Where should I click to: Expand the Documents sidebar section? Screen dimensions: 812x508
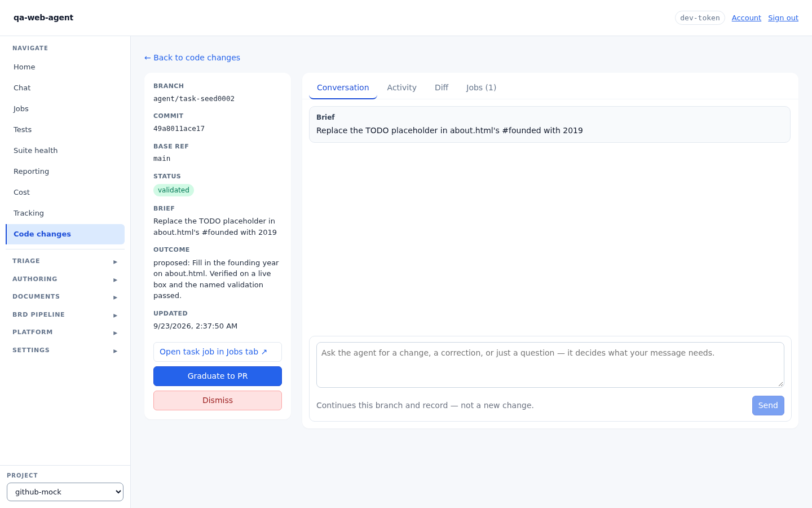click(x=65, y=297)
